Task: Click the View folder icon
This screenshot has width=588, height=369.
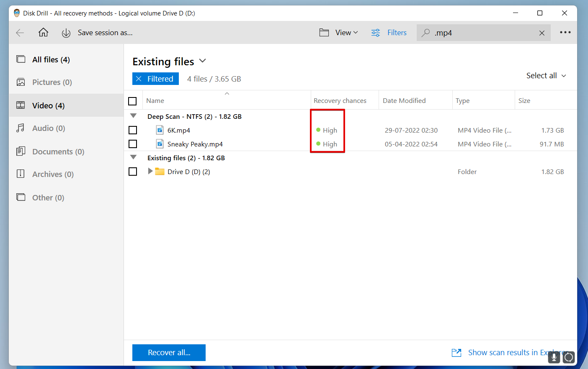Action: (x=324, y=33)
